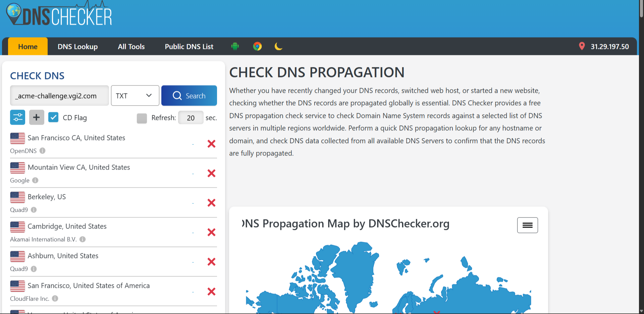Click red X status for Cambridge
644x314 pixels.
[211, 232]
